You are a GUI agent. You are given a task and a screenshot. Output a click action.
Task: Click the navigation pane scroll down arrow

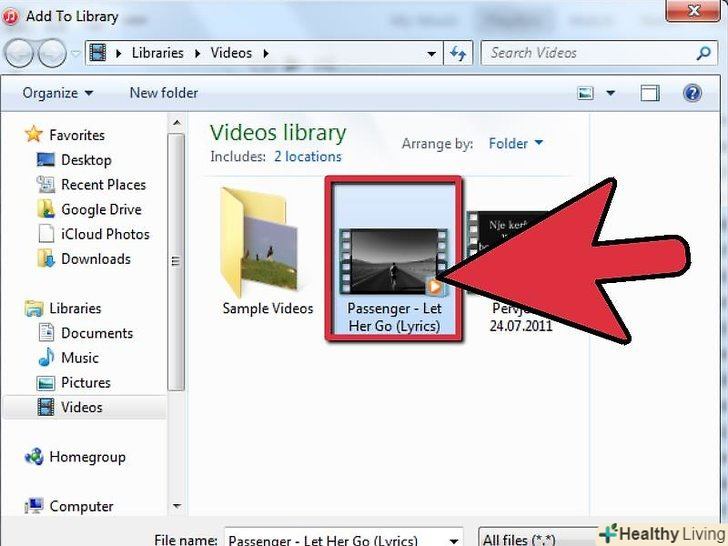click(176, 506)
